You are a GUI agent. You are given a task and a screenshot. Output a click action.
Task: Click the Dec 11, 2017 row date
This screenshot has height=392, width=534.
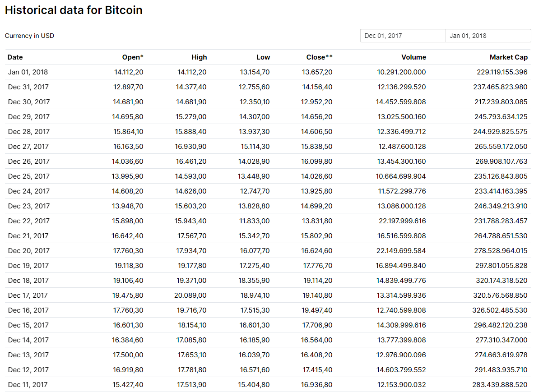pos(28,385)
